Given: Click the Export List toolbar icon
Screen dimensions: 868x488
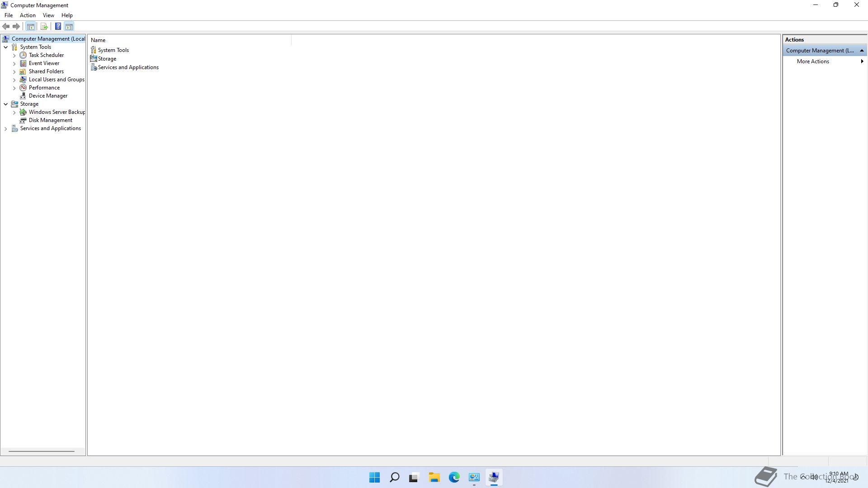Looking at the screenshot, I should pyautogui.click(x=44, y=26).
